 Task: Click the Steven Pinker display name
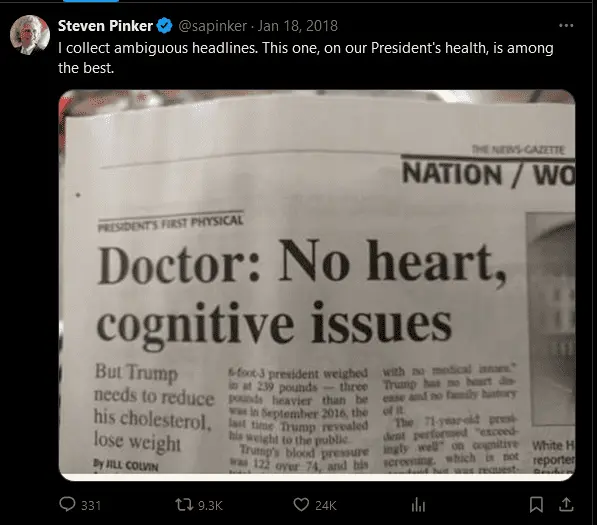105,26
